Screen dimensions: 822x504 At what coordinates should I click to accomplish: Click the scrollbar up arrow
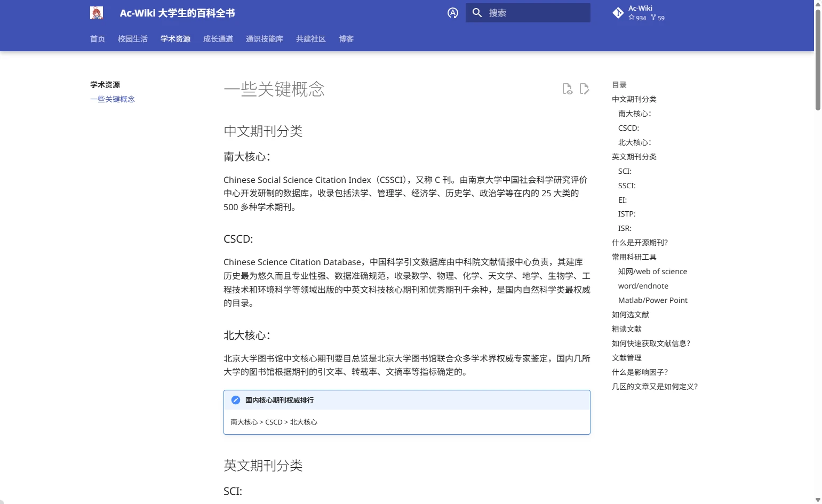click(818, 4)
